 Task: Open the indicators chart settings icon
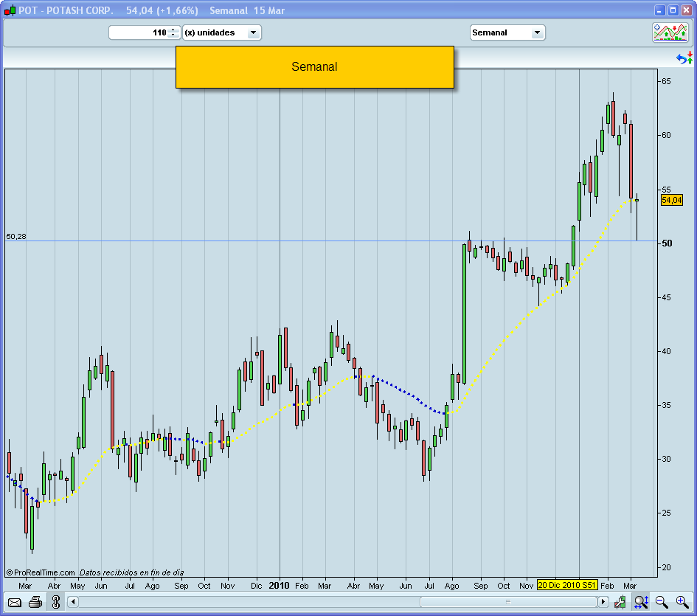click(x=670, y=32)
